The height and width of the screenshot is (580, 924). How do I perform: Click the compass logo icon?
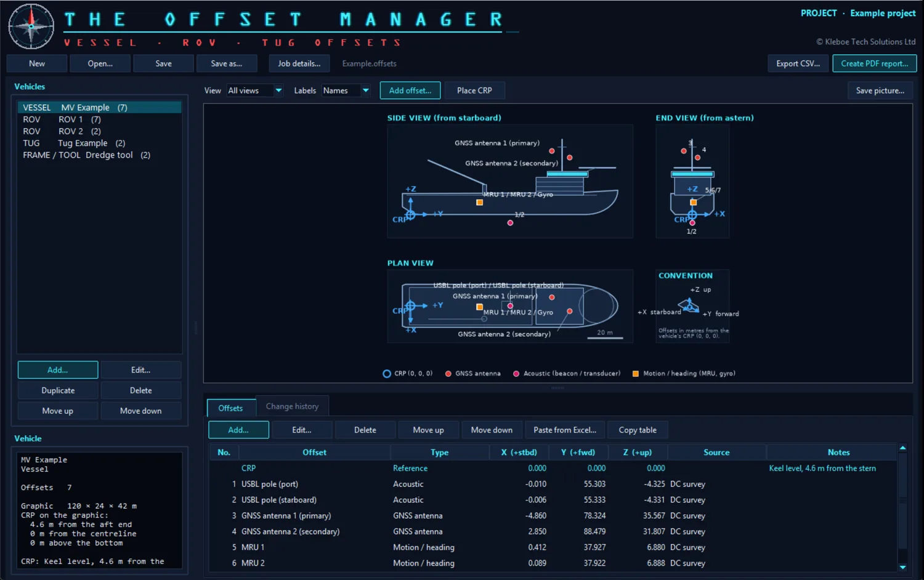pyautogui.click(x=31, y=26)
